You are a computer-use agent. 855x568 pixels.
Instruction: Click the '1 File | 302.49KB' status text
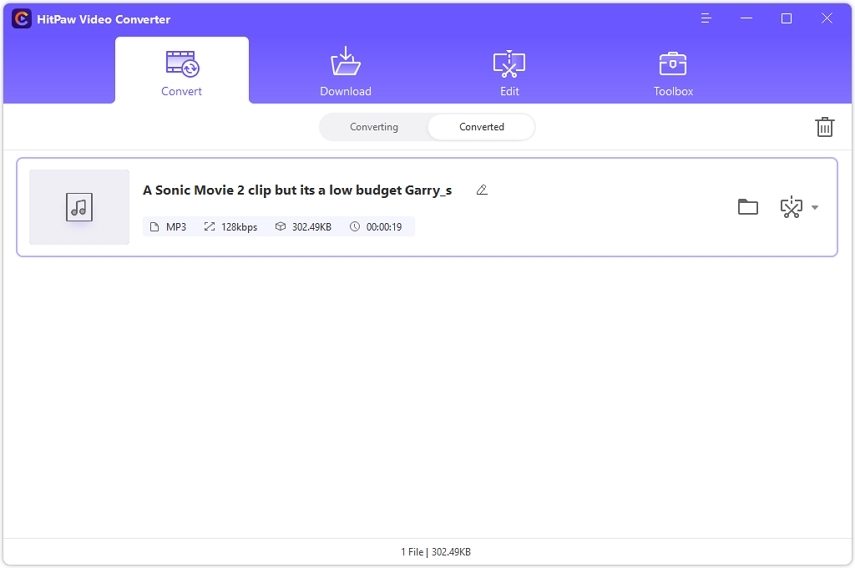click(x=436, y=552)
